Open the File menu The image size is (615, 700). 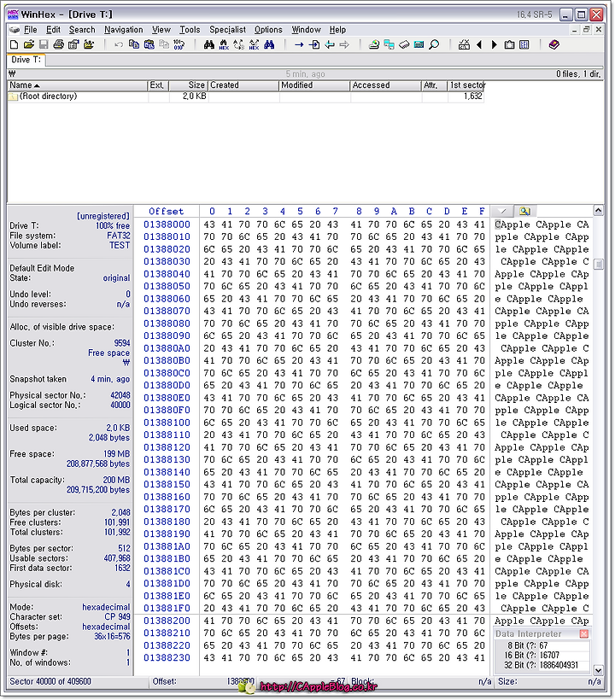click(31, 30)
